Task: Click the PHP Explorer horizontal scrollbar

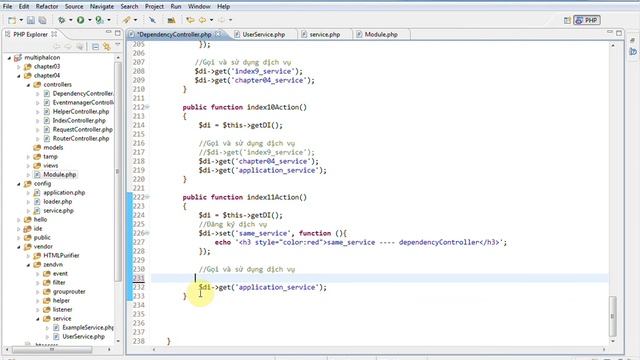Action: click(52, 350)
